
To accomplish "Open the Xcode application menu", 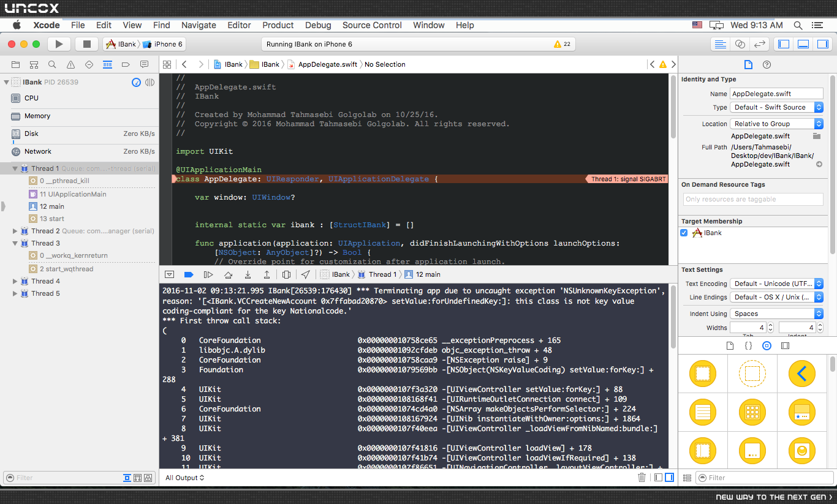I will [x=46, y=25].
